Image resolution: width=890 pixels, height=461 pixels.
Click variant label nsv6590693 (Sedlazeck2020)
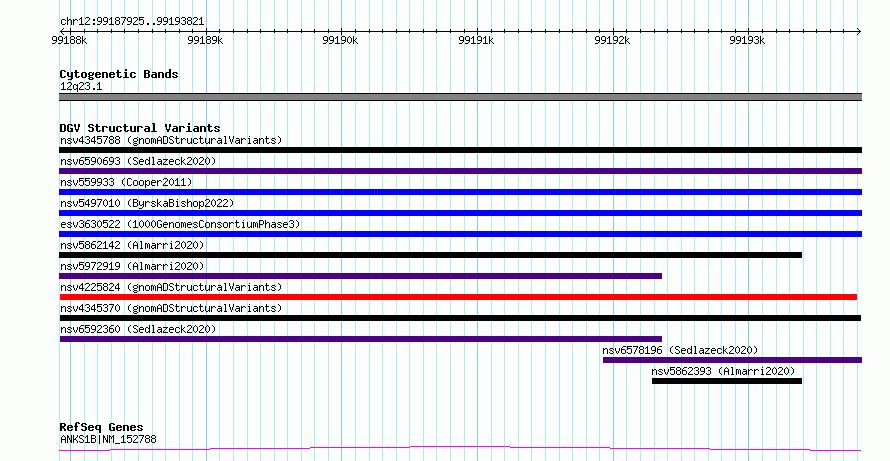(x=138, y=161)
